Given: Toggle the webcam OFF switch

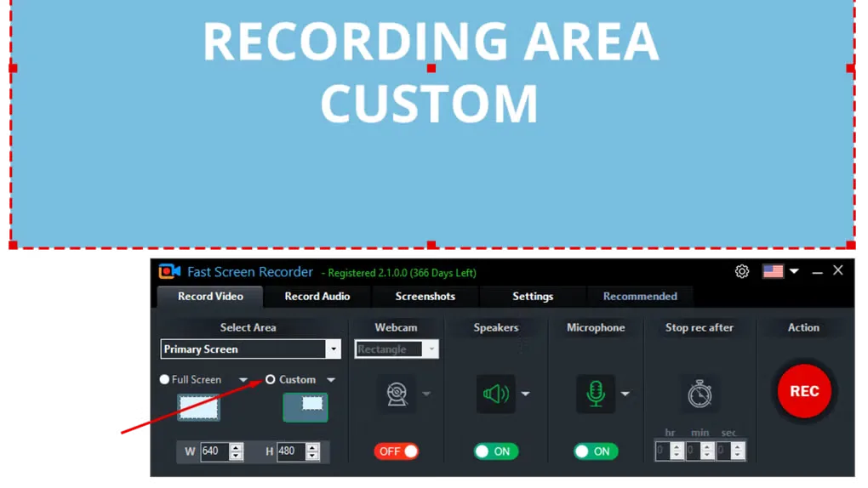Looking at the screenshot, I should tap(397, 451).
